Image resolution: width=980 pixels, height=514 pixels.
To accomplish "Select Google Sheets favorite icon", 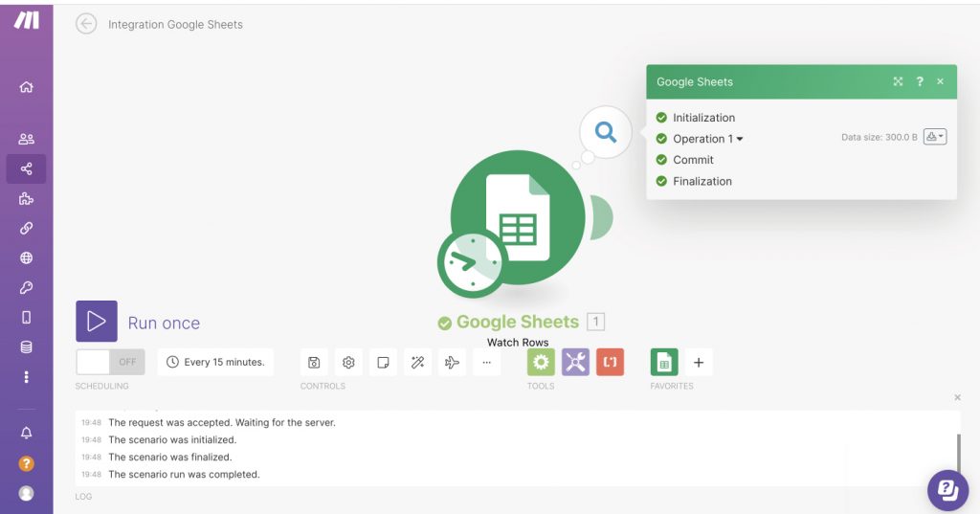I will click(664, 362).
